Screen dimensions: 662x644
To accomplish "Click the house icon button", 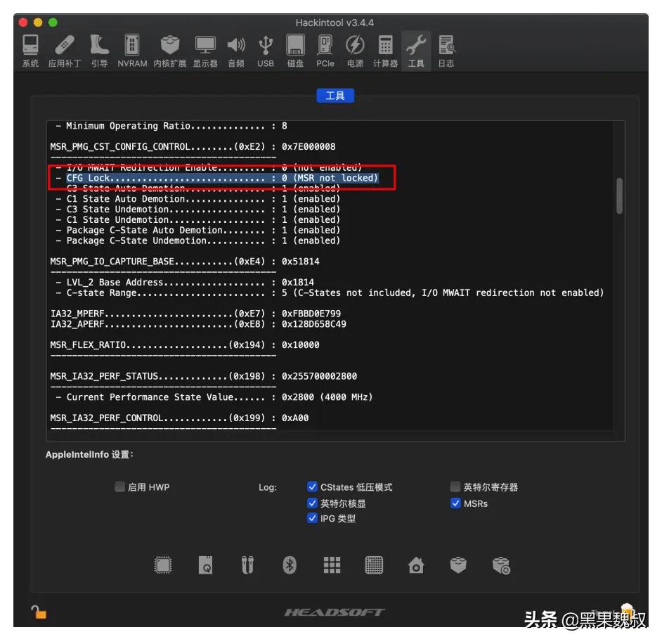I will click(x=416, y=565).
